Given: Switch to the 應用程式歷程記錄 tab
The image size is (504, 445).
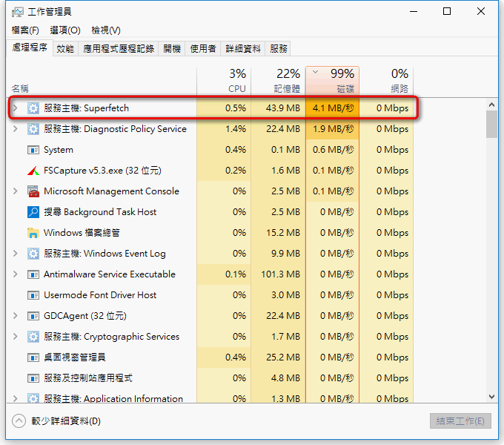Looking at the screenshot, I should [x=119, y=49].
